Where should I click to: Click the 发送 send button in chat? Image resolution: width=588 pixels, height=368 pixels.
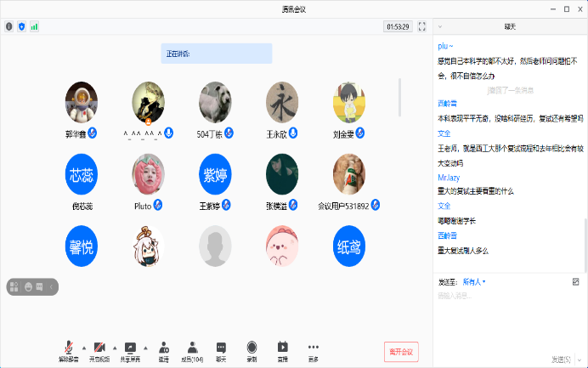pos(559,359)
